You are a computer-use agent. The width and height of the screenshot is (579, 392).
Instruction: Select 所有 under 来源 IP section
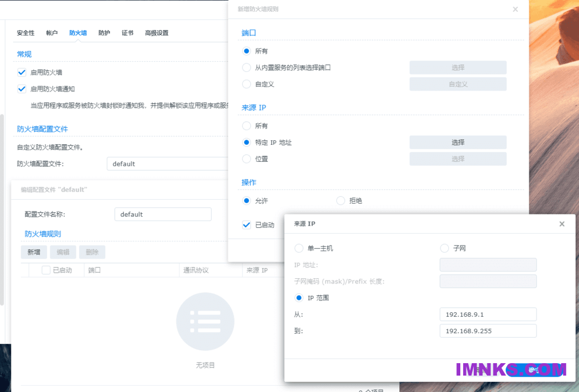[x=247, y=126]
